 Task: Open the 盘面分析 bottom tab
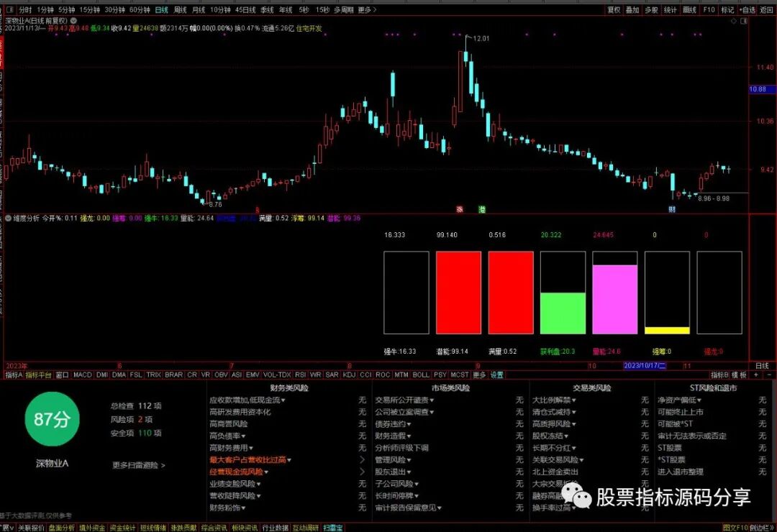pos(61,528)
